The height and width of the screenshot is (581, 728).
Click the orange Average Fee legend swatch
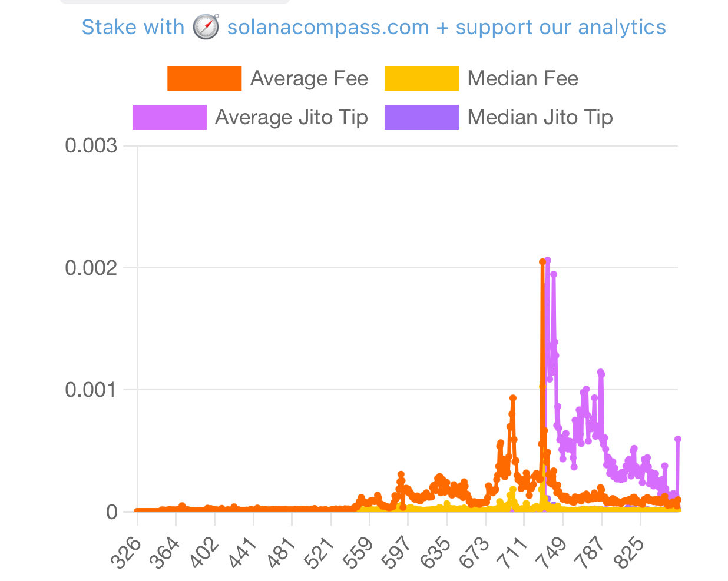point(204,78)
